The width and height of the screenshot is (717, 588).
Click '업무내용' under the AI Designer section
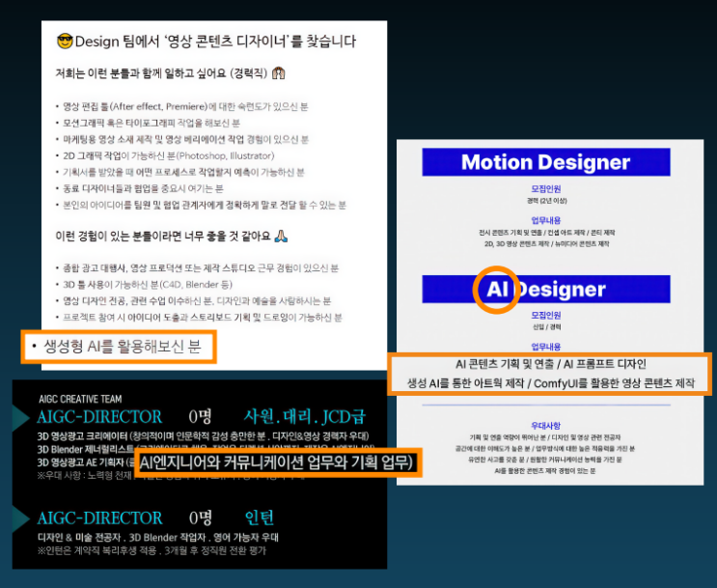coord(546,347)
